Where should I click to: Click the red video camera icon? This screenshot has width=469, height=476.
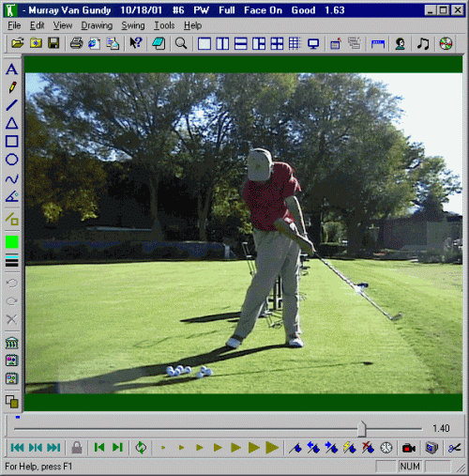(409, 448)
